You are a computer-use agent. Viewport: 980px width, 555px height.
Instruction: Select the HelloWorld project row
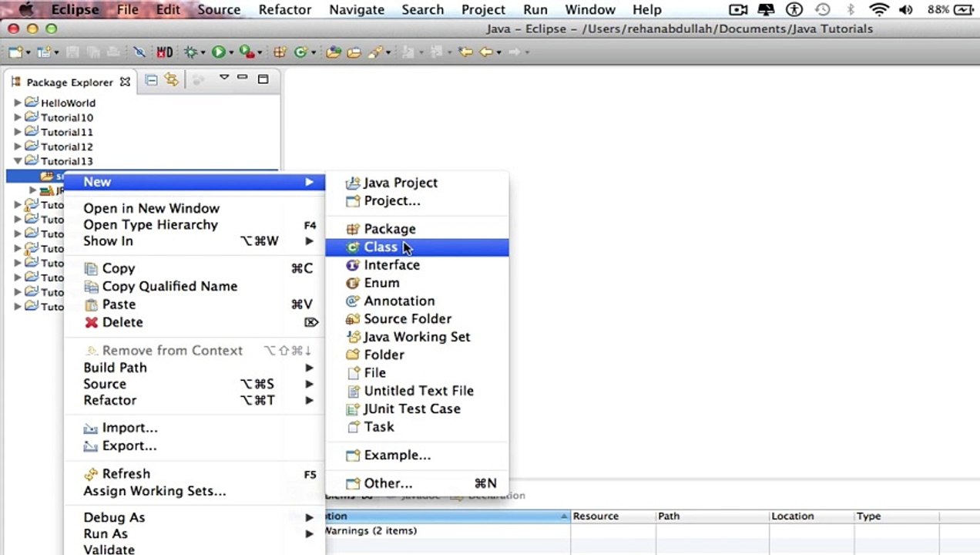coord(68,103)
